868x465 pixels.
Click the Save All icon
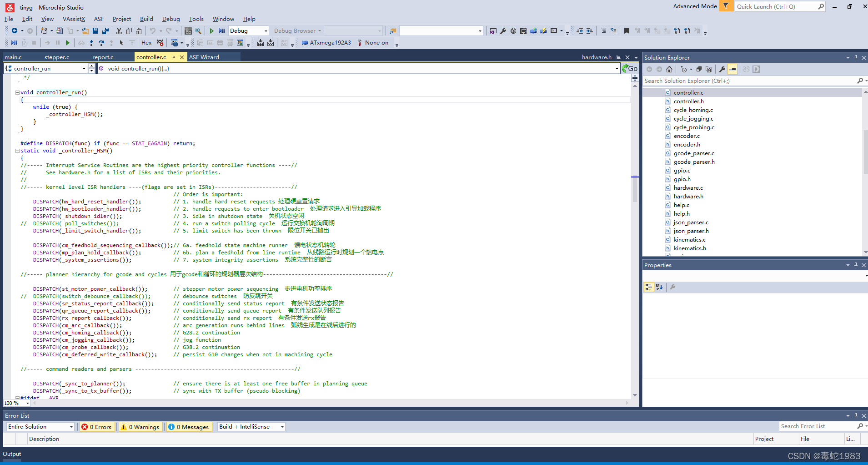tap(105, 31)
